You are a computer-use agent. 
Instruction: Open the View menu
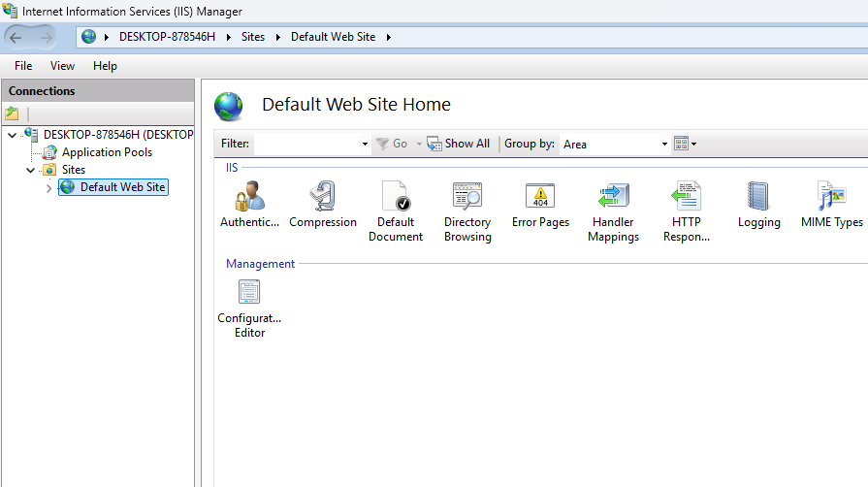[62, 66]
